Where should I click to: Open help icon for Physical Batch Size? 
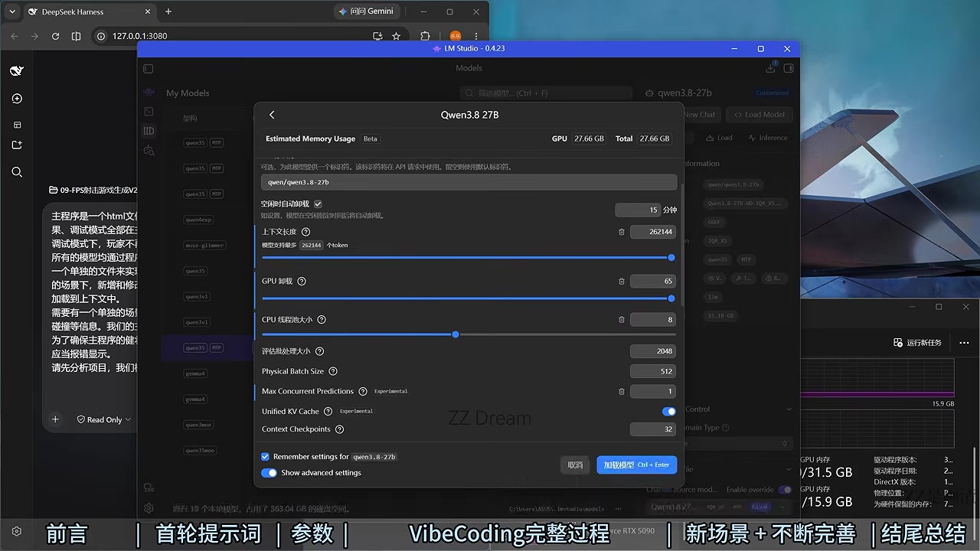pos(333,371)
